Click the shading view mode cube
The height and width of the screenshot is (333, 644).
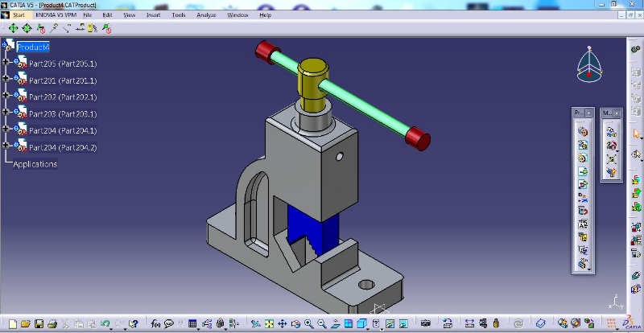[x=361, y=323]
